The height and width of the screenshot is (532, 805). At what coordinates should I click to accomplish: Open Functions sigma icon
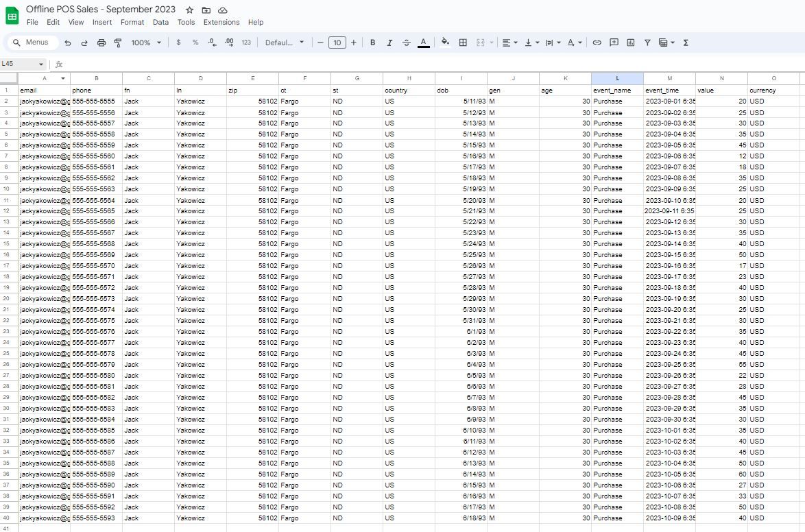686,43
